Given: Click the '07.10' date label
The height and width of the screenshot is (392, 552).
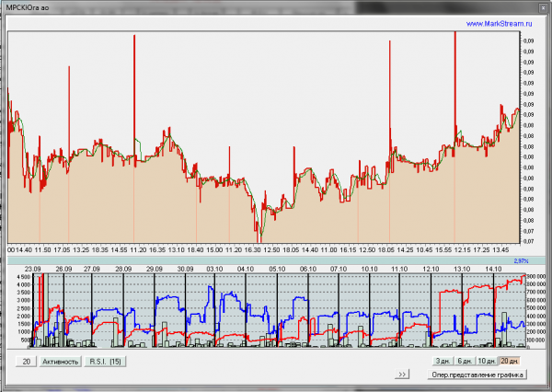Looking at the screenshot, I should [x=339, y=269].
